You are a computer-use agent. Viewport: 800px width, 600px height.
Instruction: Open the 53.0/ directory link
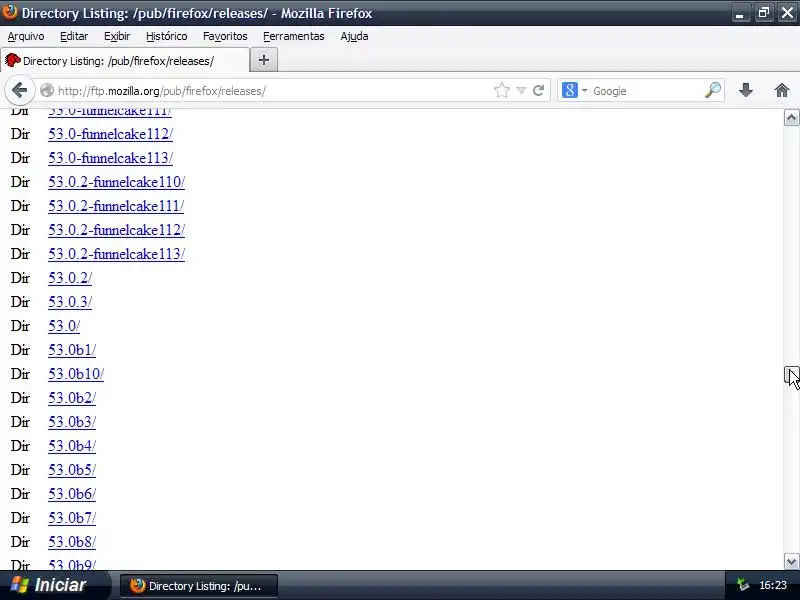tap(64, 326)
